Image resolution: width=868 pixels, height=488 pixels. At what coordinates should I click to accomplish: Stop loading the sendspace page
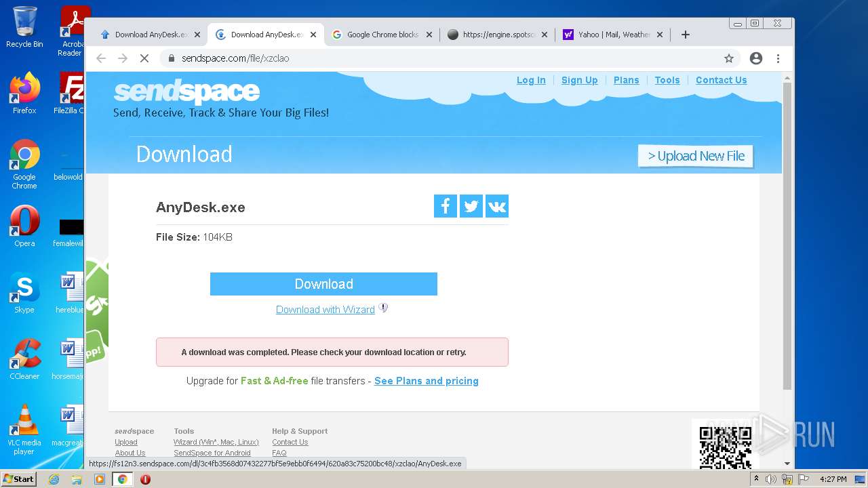tap(144, 58)
